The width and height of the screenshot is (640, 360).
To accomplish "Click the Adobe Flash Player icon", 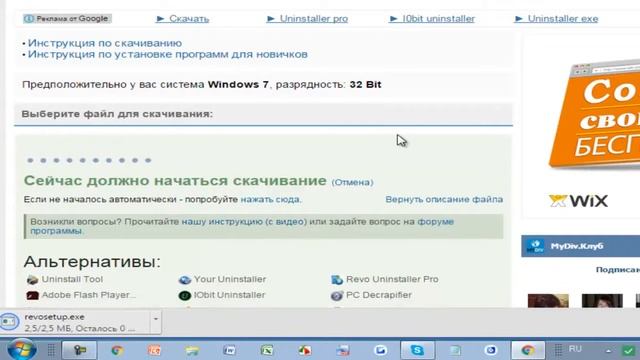I will [x=32, y=295].
